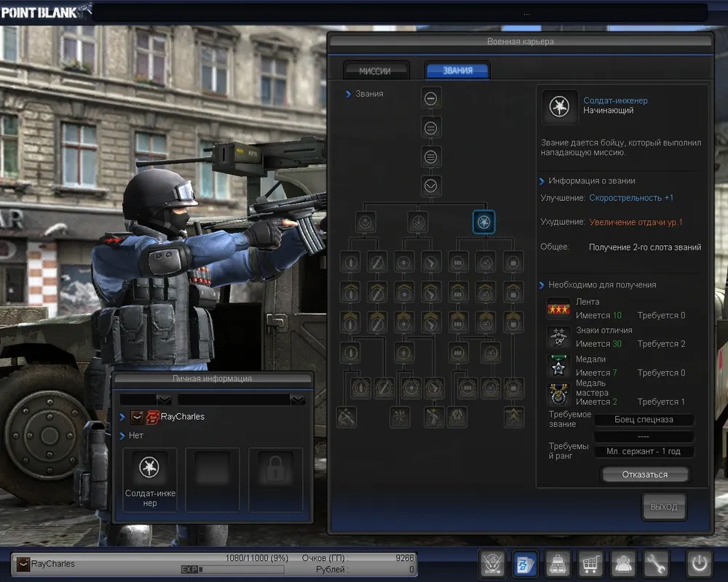Click the EXP progress bar
Screen dimensions: 728x582
[x=232, y=570]
